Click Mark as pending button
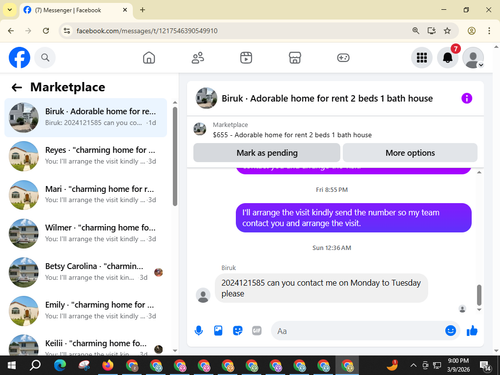The height and width of the screenshot is (375, 500). coord(267,153)
